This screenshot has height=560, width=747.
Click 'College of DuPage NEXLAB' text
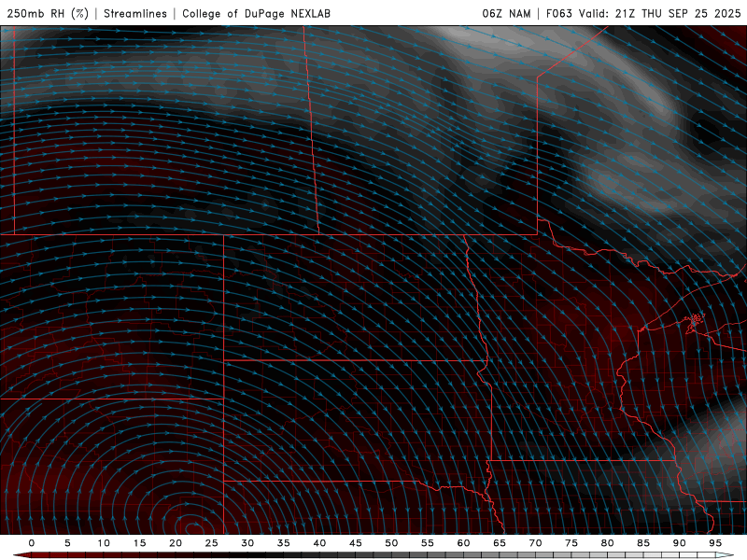(256, 13)
